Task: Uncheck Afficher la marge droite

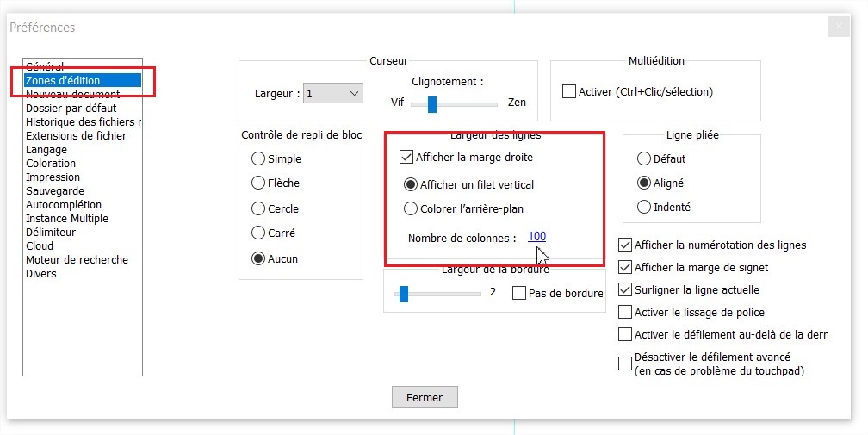Action: 406,157
